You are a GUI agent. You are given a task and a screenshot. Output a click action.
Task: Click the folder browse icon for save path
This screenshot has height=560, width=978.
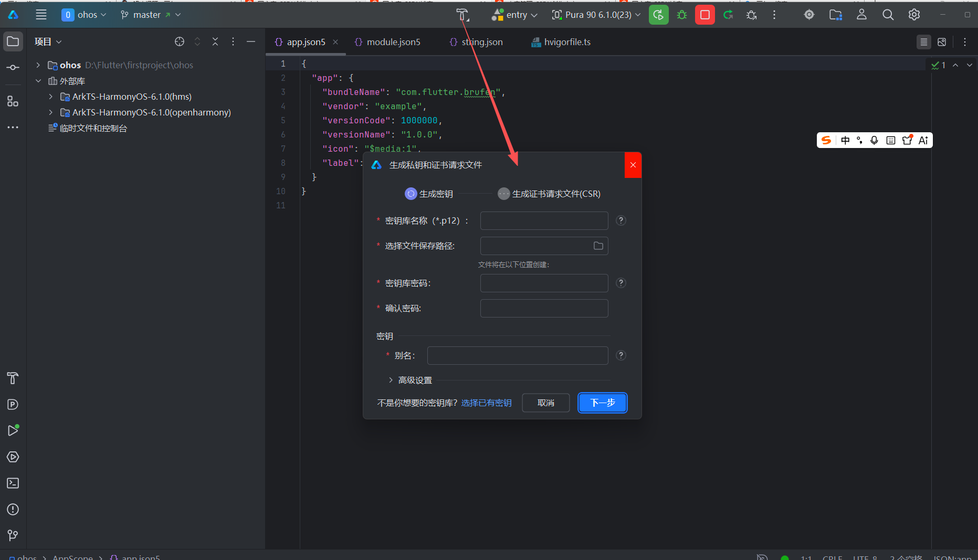click(598, 246)
